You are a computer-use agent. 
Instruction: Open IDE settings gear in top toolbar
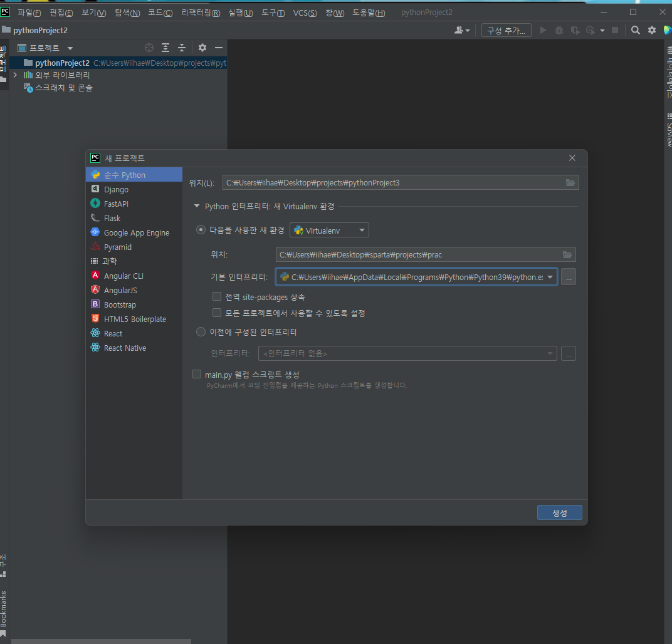pyautogui.click(x=652, y=30)
